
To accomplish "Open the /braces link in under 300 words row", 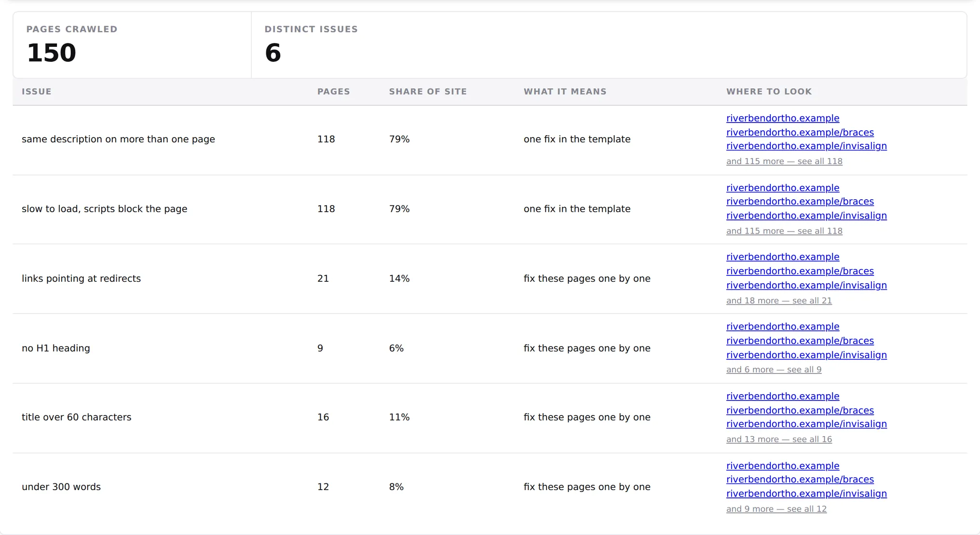I will [x=800, y=479].
